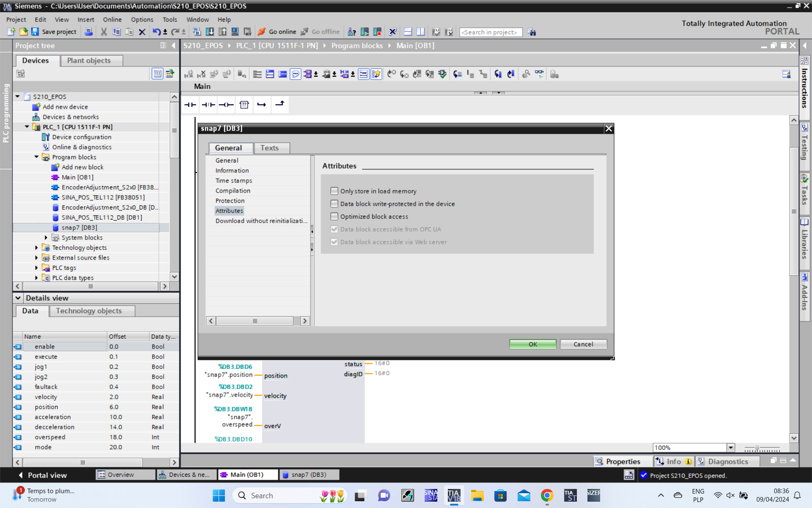Confirm the dialog with OK
The width and height of the screenshot is (812, 508).
(532, 344)
